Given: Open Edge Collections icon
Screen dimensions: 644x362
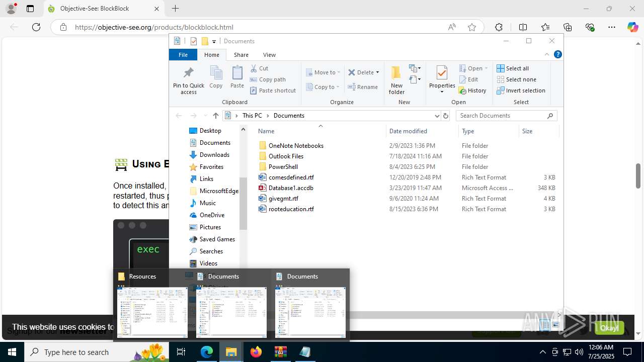Looking at the screenshot, I should [568, 27].
